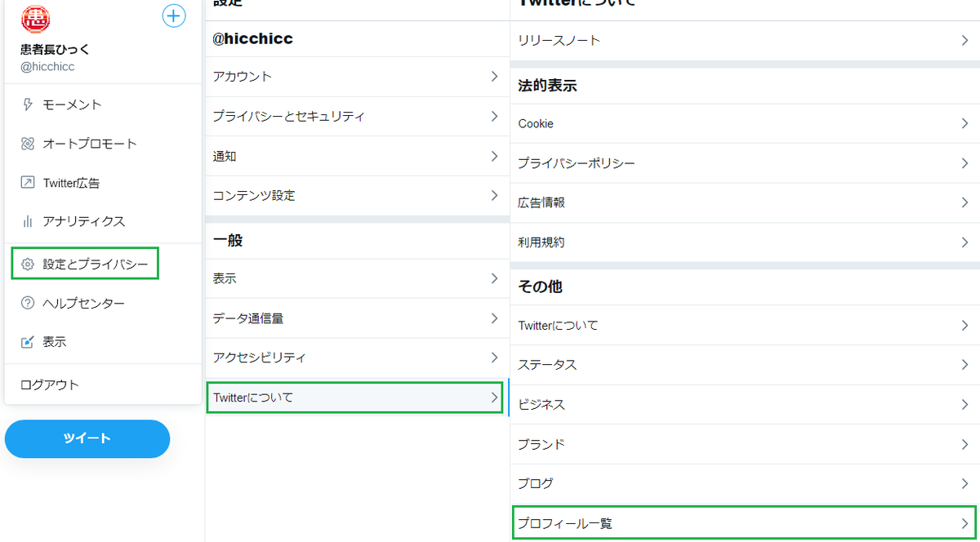This screenshot has height=542, width=980.
Task: Open アナリティクス menu entry
Action: [x=103, y=221]
